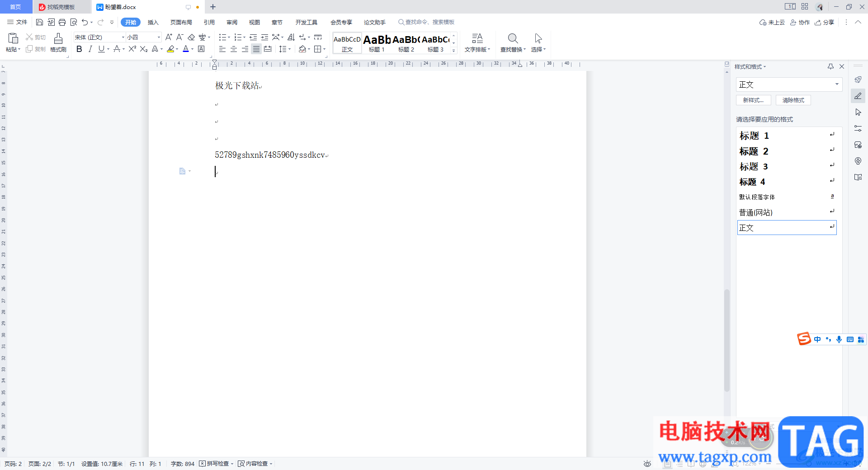Click the New Style button

click(x=753, y=100)
